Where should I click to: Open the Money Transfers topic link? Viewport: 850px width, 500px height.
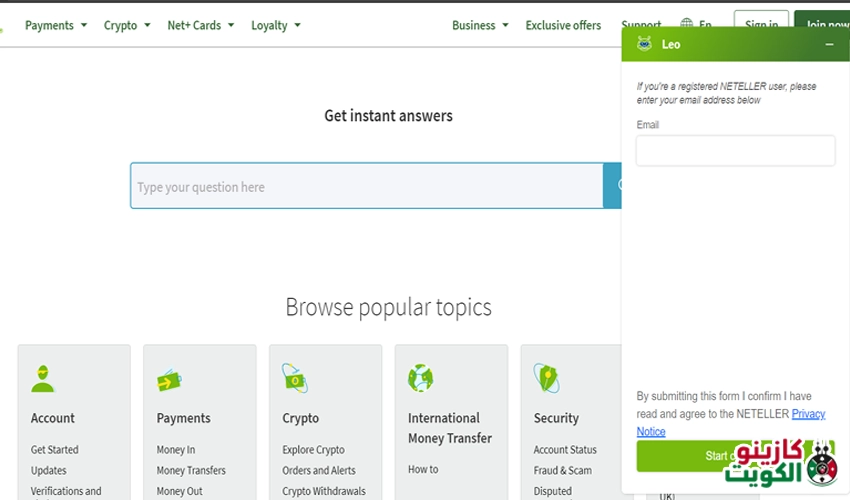191,470
